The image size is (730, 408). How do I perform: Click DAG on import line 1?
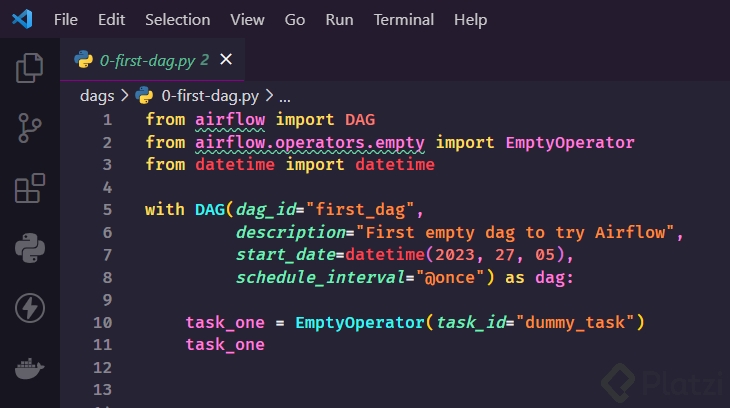pos(360,120)
